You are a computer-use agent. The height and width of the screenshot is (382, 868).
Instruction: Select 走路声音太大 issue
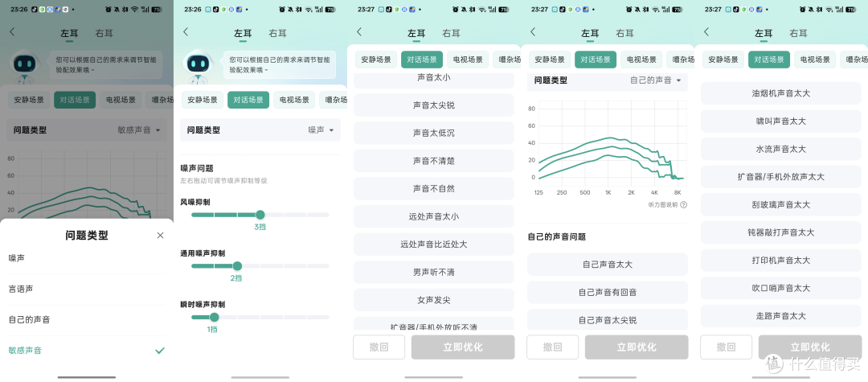(781, 316)
